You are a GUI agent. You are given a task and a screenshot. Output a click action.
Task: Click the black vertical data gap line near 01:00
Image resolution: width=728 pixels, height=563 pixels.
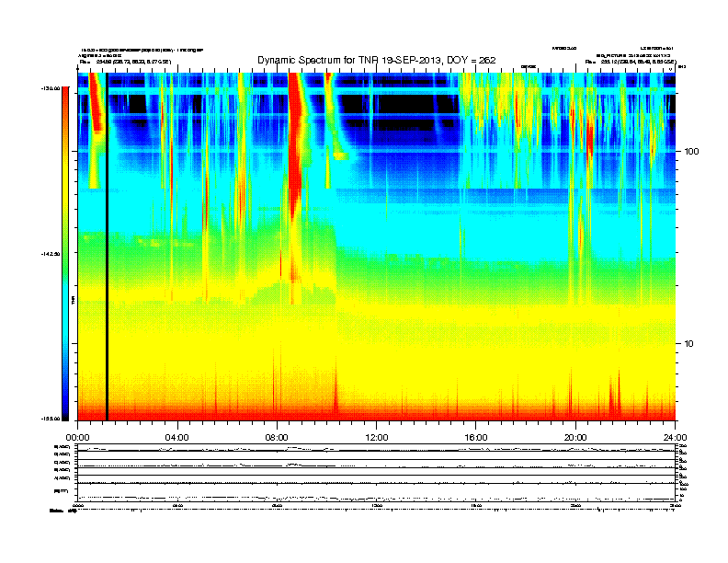[x=107, y=247]
